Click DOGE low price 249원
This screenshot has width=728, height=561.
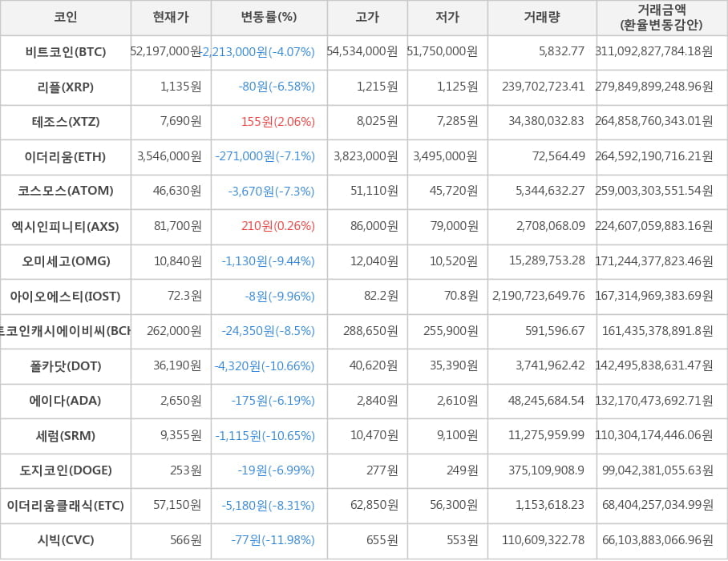coord(463,470)
